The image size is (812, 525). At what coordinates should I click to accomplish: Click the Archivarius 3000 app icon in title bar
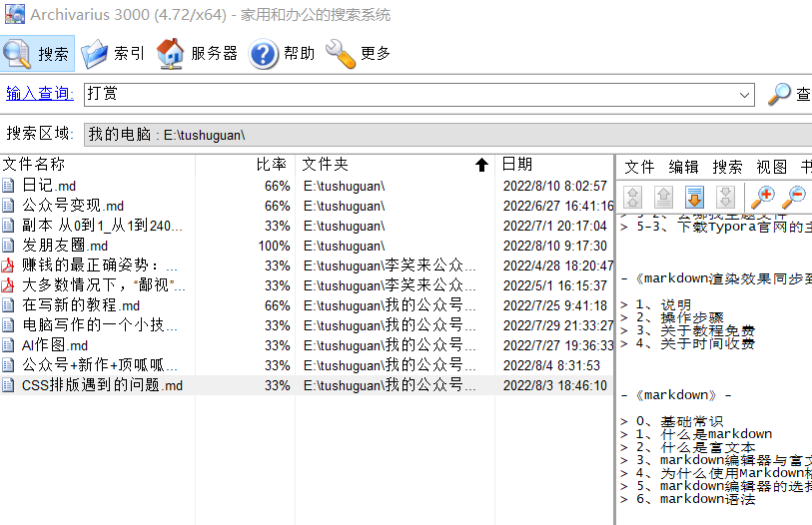pyautogui.click(x=15, y=14)
